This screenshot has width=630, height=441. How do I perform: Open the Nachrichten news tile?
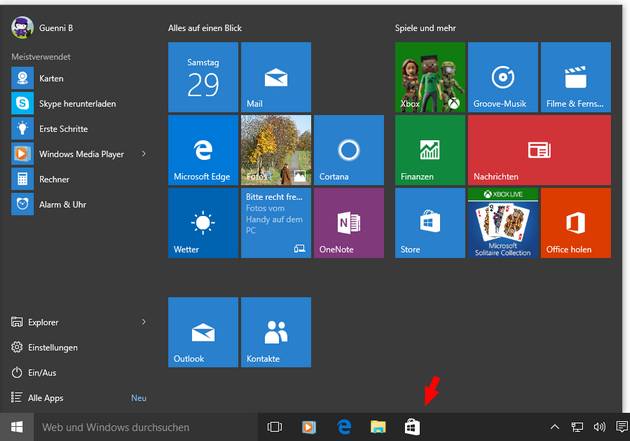[539, 150]
